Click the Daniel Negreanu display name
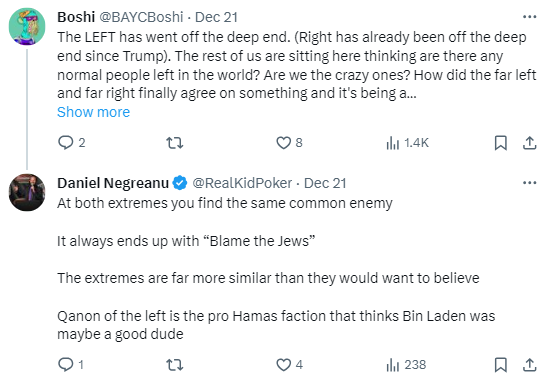 (113, 183)
